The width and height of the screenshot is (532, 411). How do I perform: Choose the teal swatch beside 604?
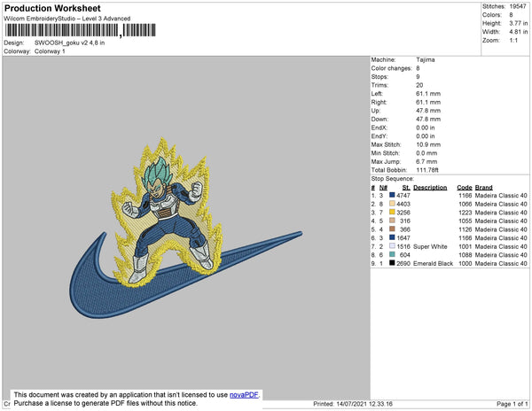[x=392, y=254]
